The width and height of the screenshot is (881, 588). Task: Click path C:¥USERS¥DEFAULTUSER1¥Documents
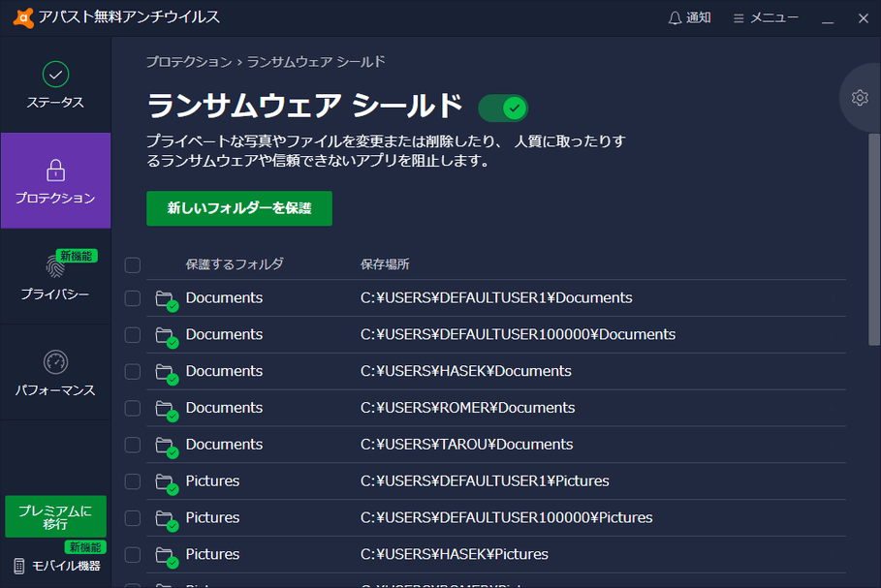pyautogui.click(x=496, y=297)
